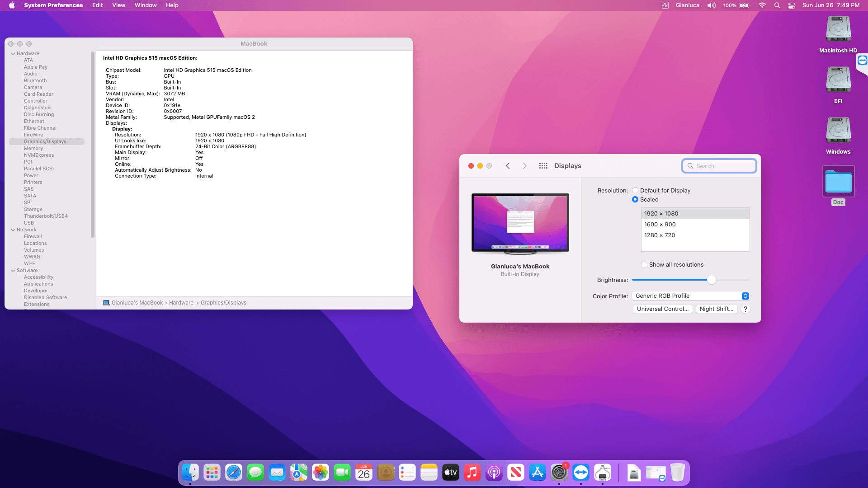Image resolution: width=868 pixels, height=488 pixels.
Task: Collapse the Hardware section in sidebar
Action: (x=13, y=53)
